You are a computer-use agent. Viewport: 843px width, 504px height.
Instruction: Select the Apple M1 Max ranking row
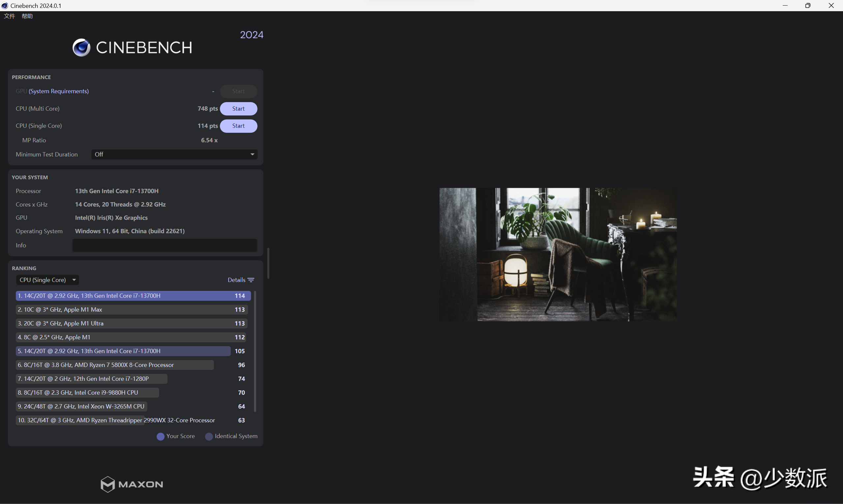coord(132,310)
